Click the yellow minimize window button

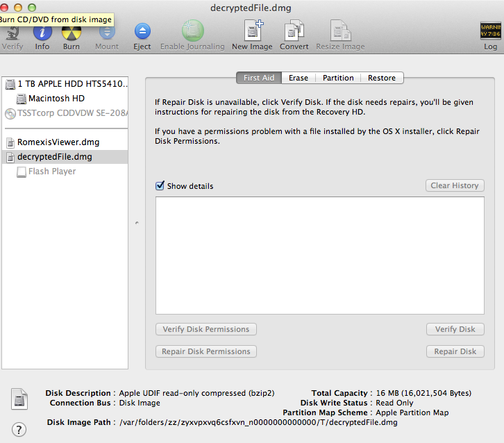click(x=18, y=7)
